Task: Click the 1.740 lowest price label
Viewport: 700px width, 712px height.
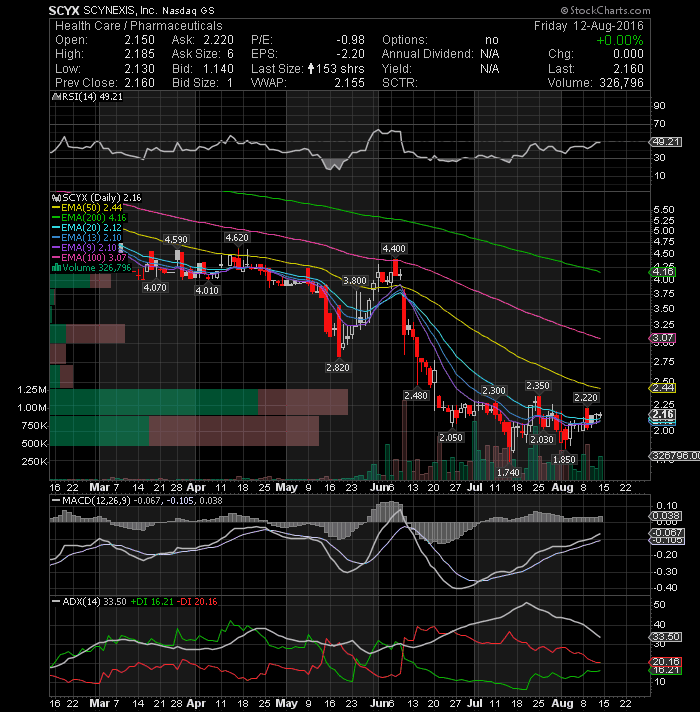Action: pyautogui.click(x=508, y=473)
